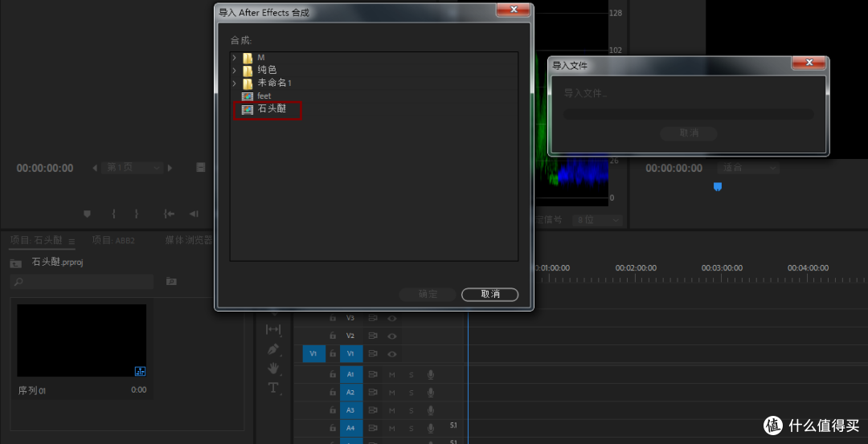The image size is (868, 444).
Task: Go to the previous page arrow
Action: pyautogui.click(x=95, y=168)
